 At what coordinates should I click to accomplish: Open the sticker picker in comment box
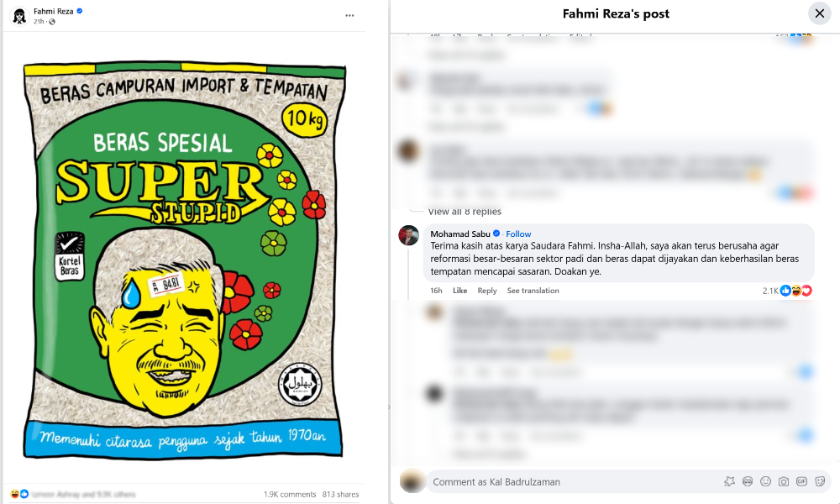[x=820, y=481]
